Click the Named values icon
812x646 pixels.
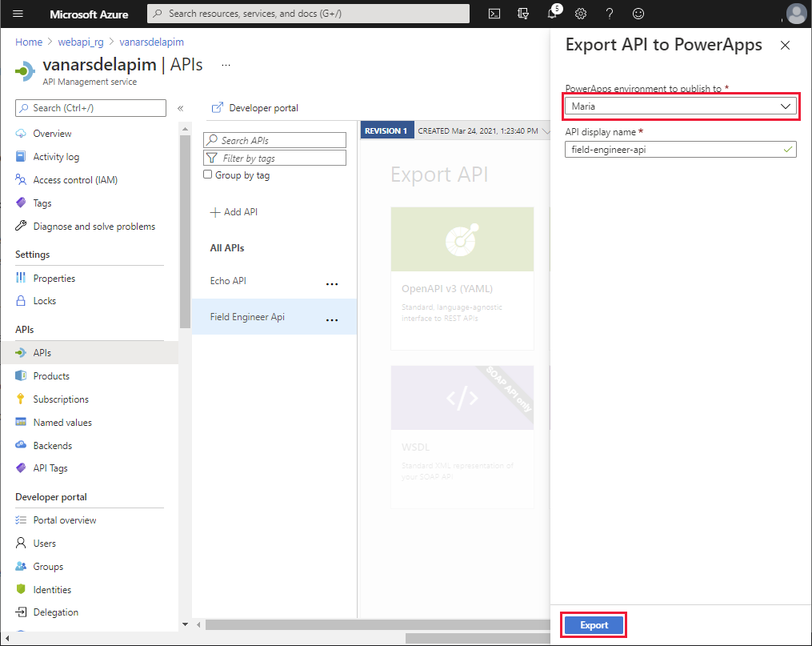point(21,422)
